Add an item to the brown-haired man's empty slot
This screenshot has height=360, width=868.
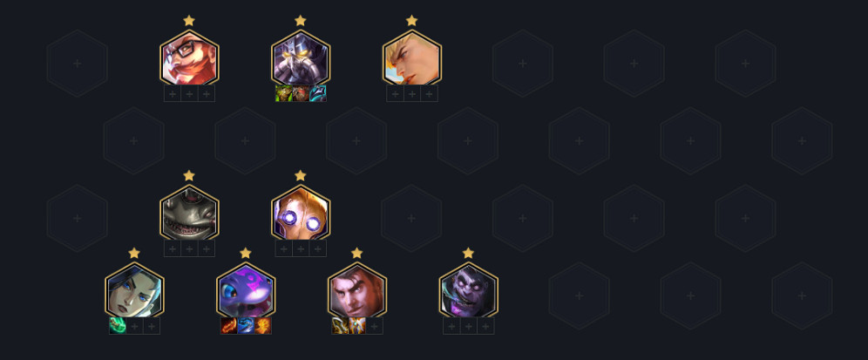click(374, 326)
